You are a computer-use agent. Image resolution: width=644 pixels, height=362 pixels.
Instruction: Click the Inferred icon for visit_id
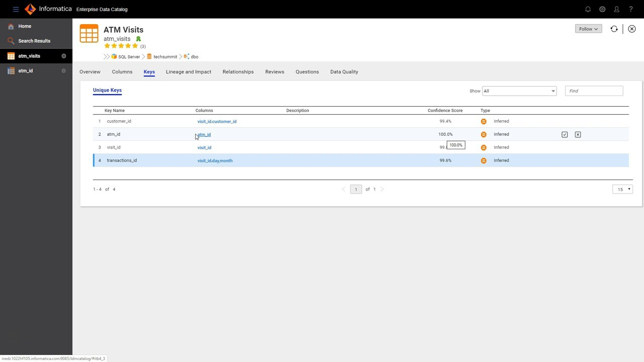coord(484,147)
